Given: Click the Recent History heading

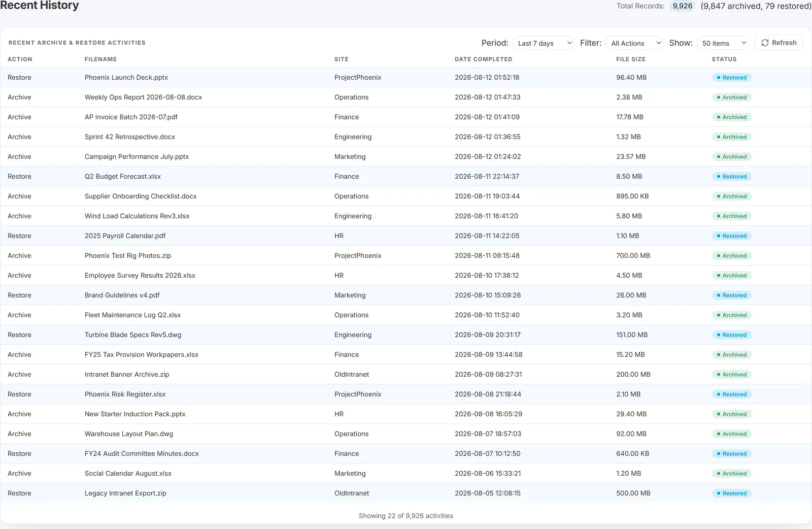Looking at the screenshot, I should point(40,6).
